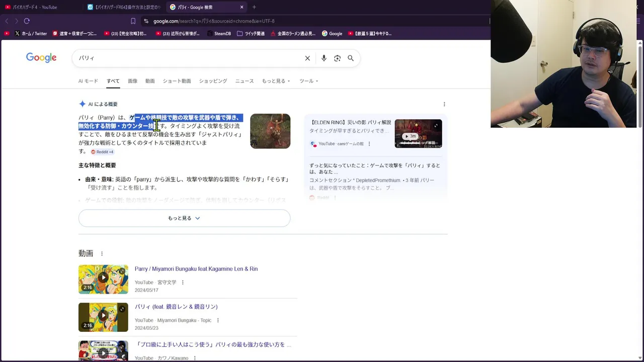
Task: Open the SteamDB bookmark
Action: pyautogui.click(x=218, y=34)
